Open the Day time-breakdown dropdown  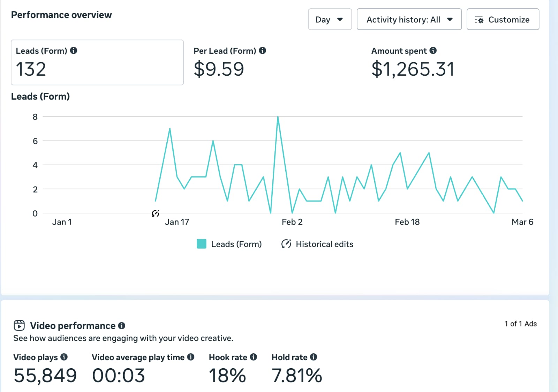pos(330,20)
